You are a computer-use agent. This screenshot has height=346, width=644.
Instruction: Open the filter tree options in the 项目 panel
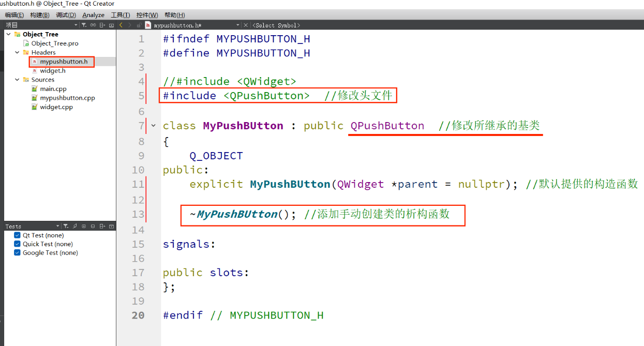pyautogui.click(x=84, y=25)
